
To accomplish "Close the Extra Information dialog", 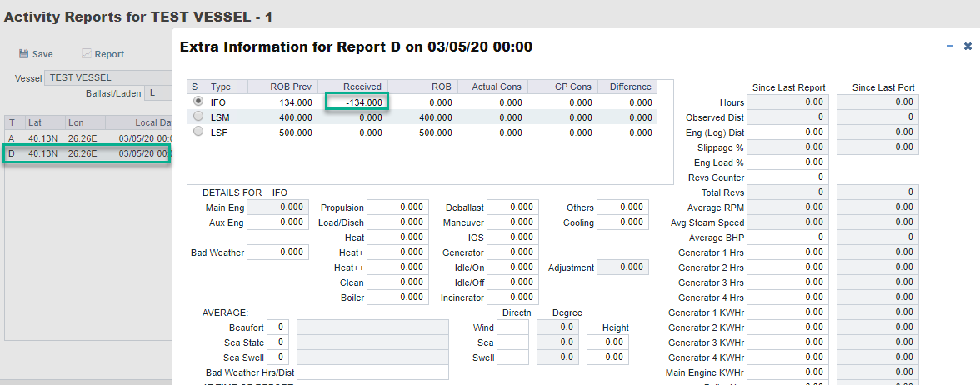I will pyautogui.click(x=967, y=47).
